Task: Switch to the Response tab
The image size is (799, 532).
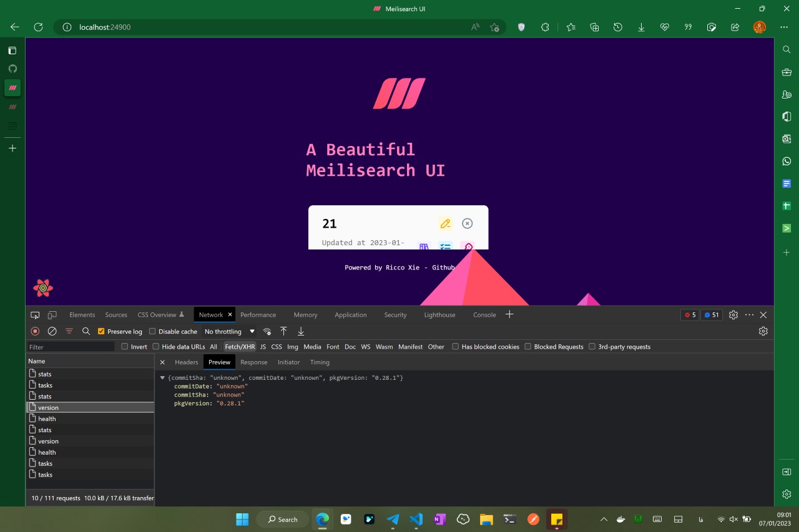Action: coord(253,362)
